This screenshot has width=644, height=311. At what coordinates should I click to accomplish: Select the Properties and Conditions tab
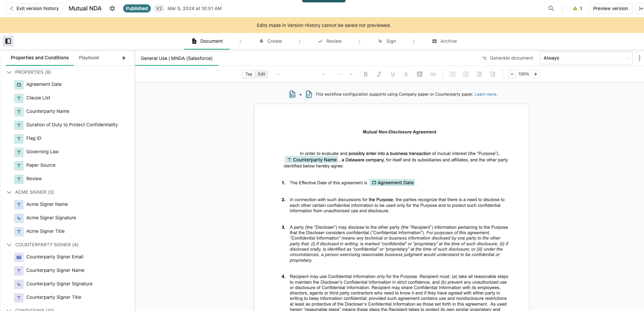(x=40, y=58)
